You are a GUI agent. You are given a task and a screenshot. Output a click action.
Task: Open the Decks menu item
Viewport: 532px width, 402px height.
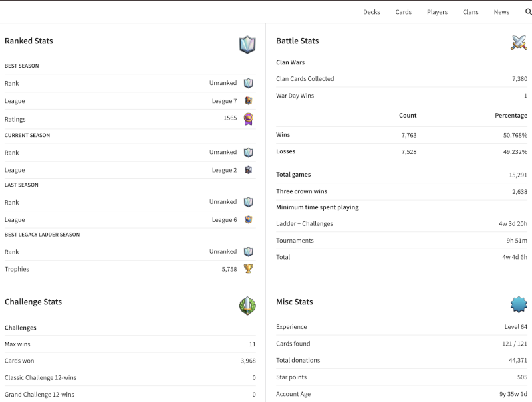[x=372, y=12]
